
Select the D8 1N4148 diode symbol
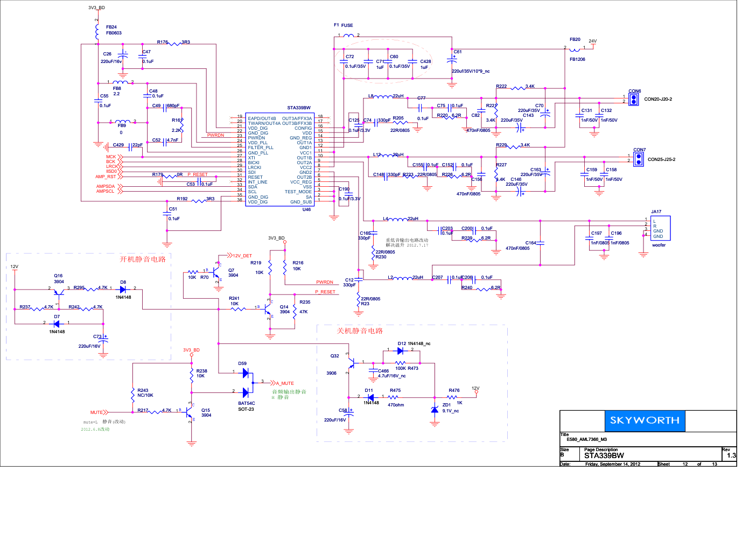tap(123, 290)
